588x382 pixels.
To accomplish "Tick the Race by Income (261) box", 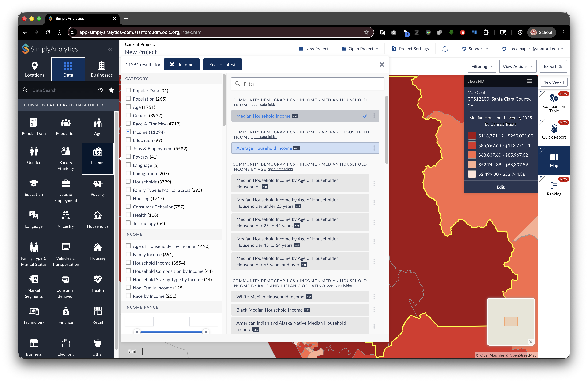I will 128,296.
